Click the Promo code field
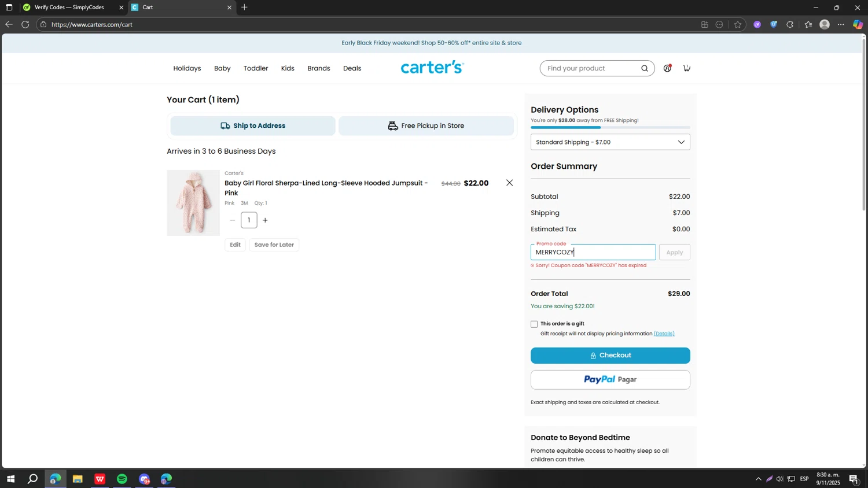 click(x=593, y=252)
